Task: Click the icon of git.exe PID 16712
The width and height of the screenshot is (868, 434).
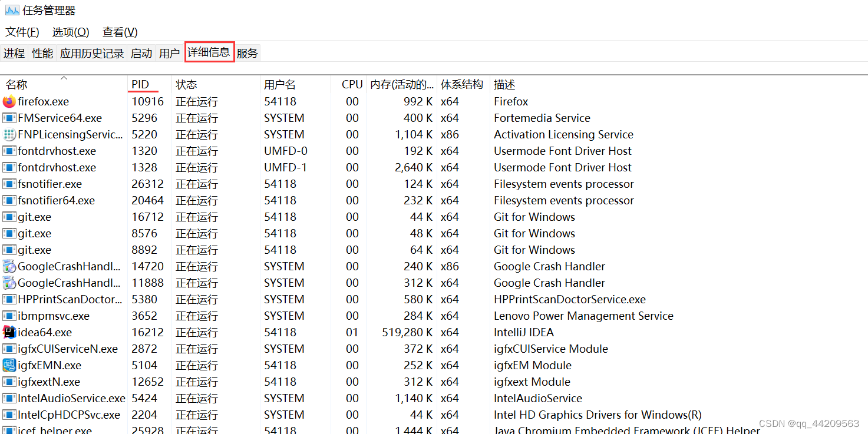Action: point(9,217)
